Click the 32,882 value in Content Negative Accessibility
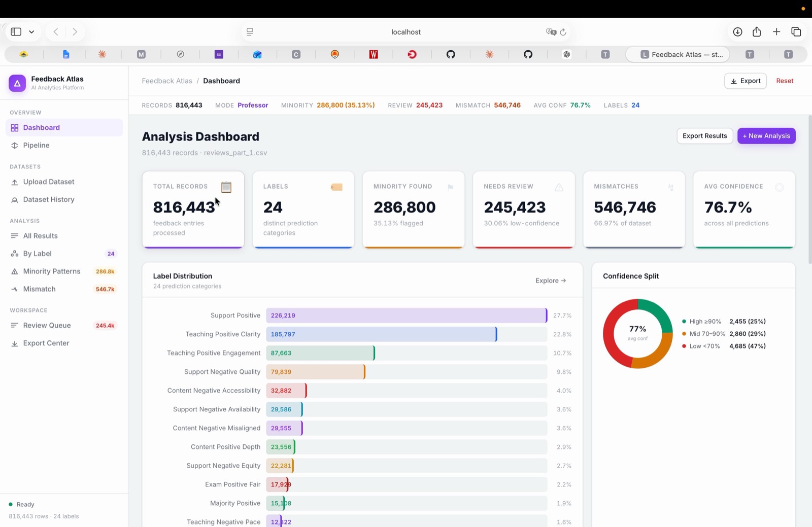Screen dimensions: 812x527 [x=281, y=391]
